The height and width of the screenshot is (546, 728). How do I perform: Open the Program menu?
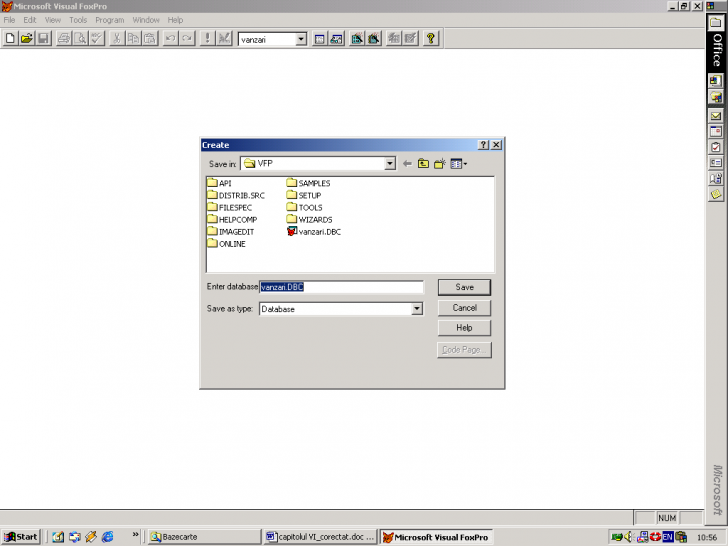[110, 20]
